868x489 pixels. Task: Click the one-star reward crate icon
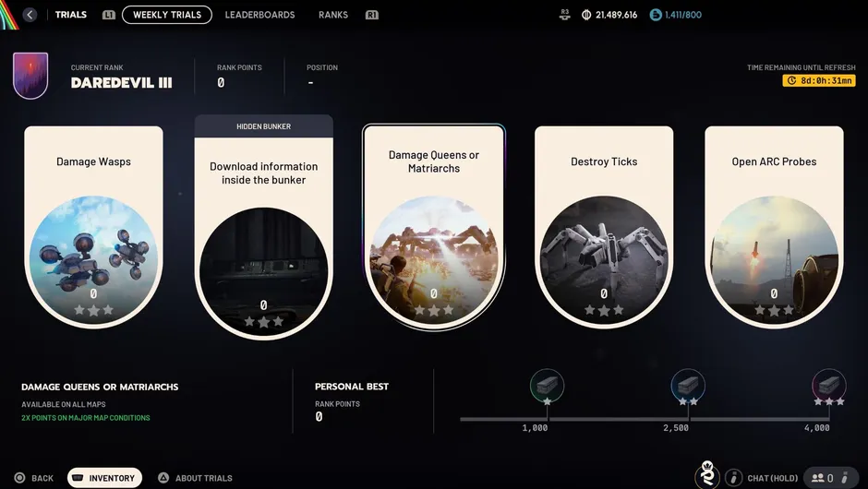[x=547, y=385]
